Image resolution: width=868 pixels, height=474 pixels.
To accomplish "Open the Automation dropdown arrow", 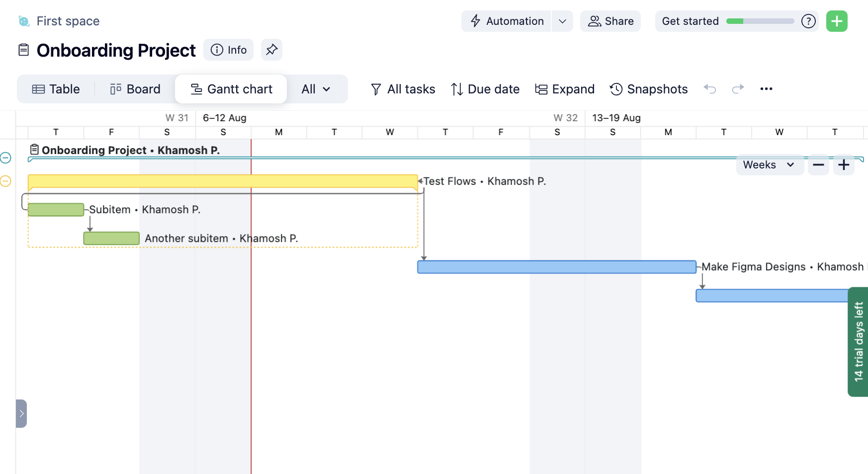I will [x=562, y=21].
